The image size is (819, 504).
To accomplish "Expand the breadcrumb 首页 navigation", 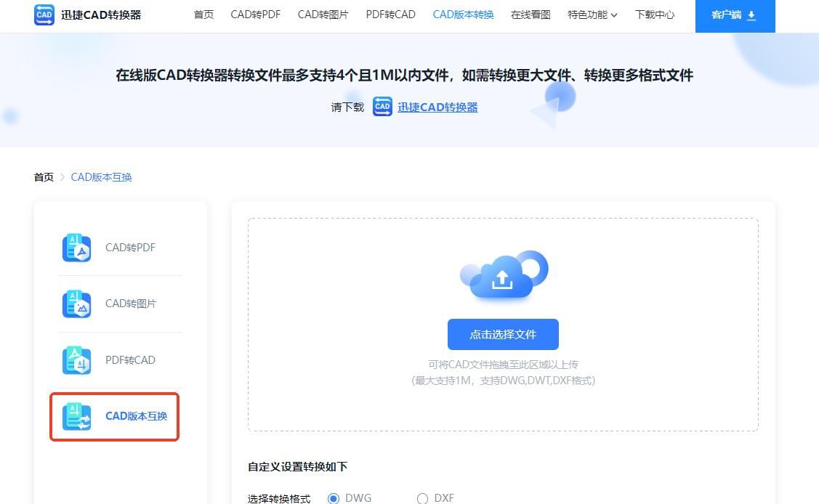I will 43,176.
